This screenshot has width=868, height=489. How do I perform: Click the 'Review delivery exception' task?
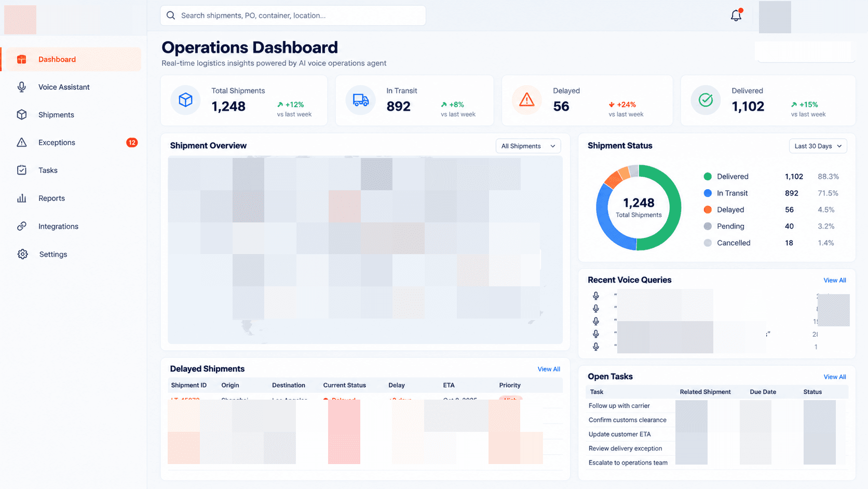tap(625, 448)
